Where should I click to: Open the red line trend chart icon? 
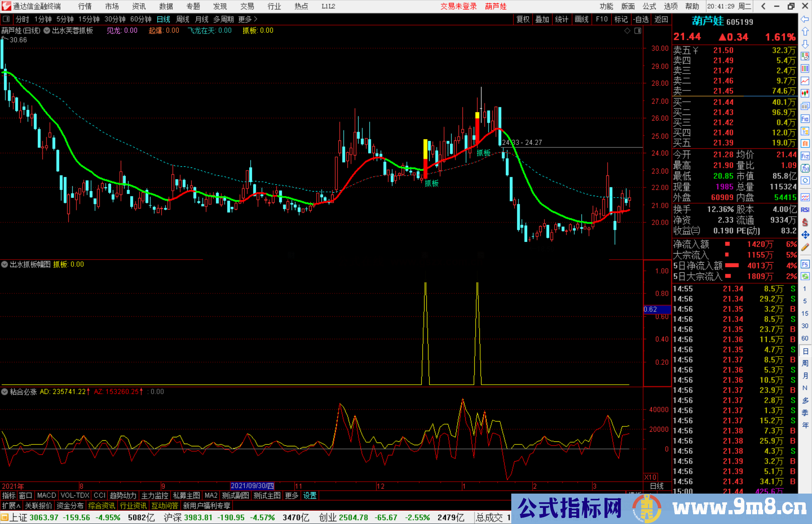805,81
